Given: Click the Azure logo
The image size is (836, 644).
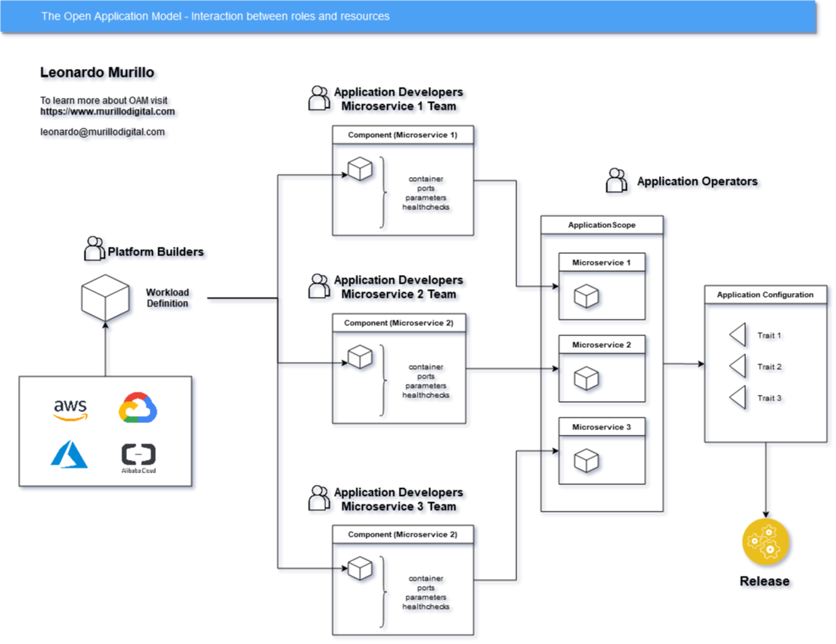Looking at the screenshot, I should [69, 454].
